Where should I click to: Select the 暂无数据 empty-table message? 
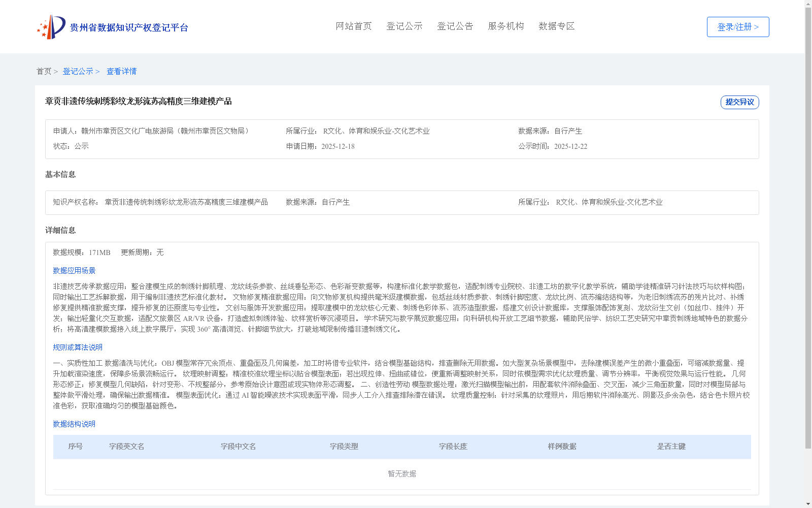402,474
